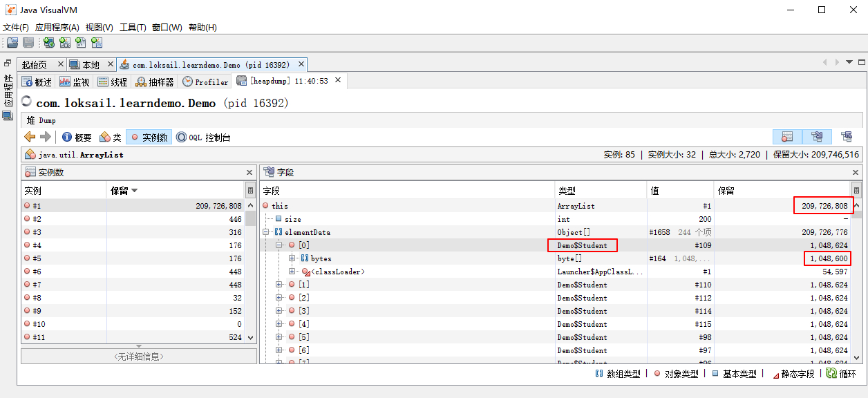Image resolution: width=868 pixels, height=398 pixels.
Task: Switch to the 起始页 tab
Action: click(34, 65)
